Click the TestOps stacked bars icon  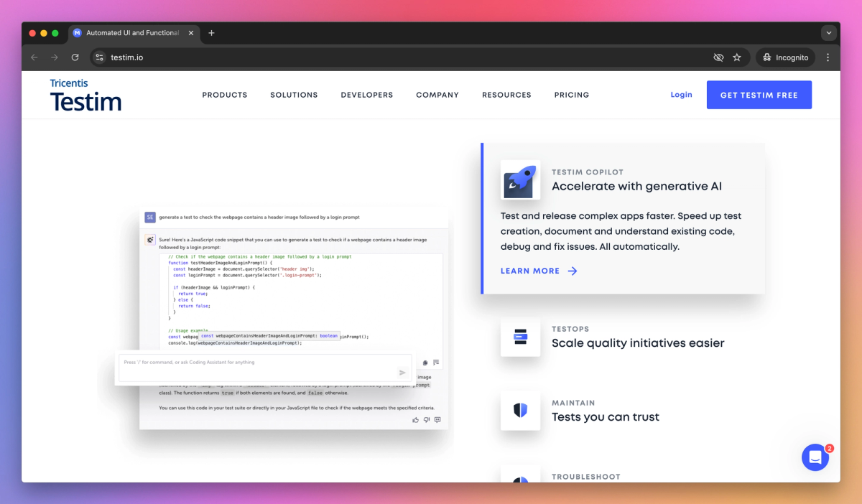point(520,337)
